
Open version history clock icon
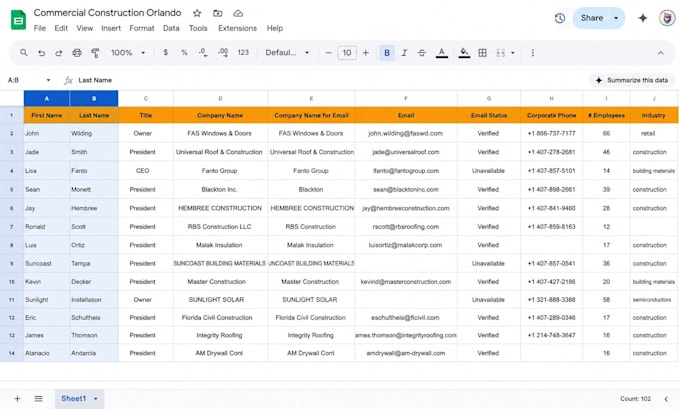560,18
